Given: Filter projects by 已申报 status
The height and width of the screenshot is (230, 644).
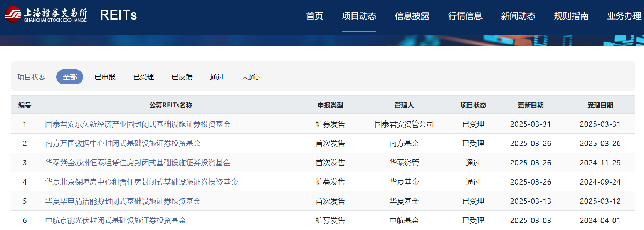Looking at the screenshot, I should (x=105, y=77).
